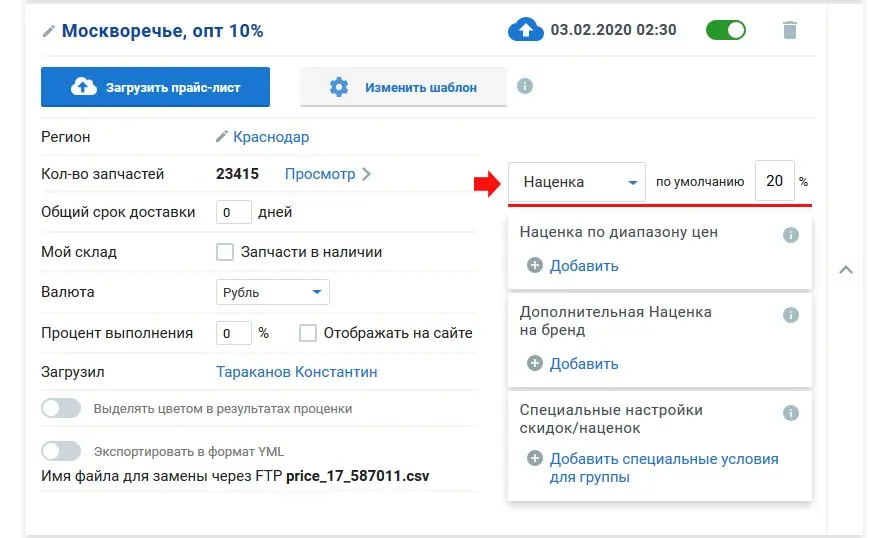Click file name price_17_587011.csv
The height and width of the screenshot is (538, 880).
(358, 476)
